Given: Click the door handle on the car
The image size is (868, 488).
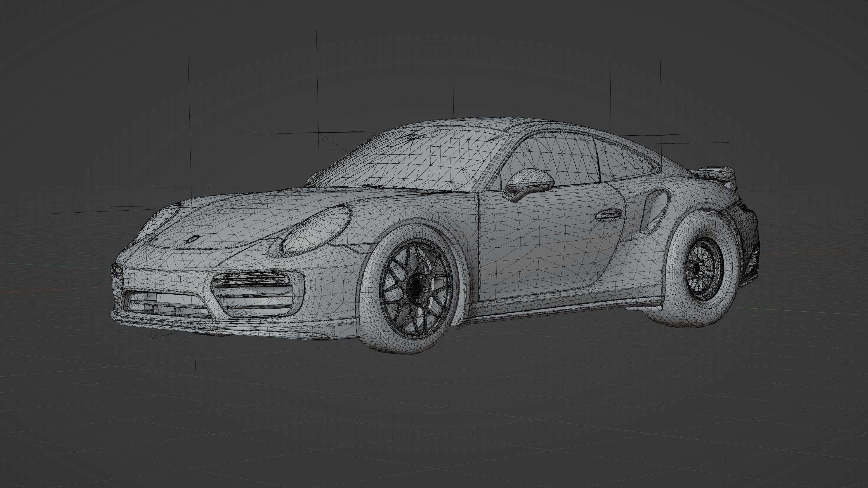Looking at the screenshot, I should (x=609, y=215).
